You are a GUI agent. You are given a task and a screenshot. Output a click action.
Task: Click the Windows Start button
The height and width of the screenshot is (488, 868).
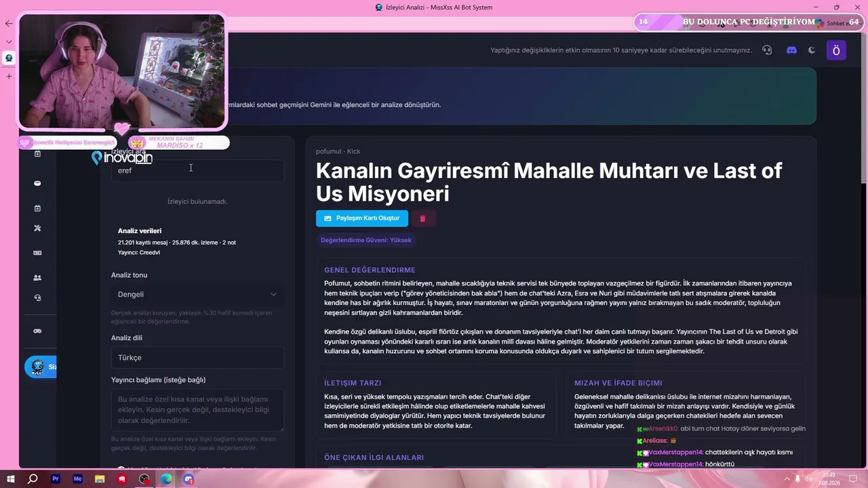point(11,479)
